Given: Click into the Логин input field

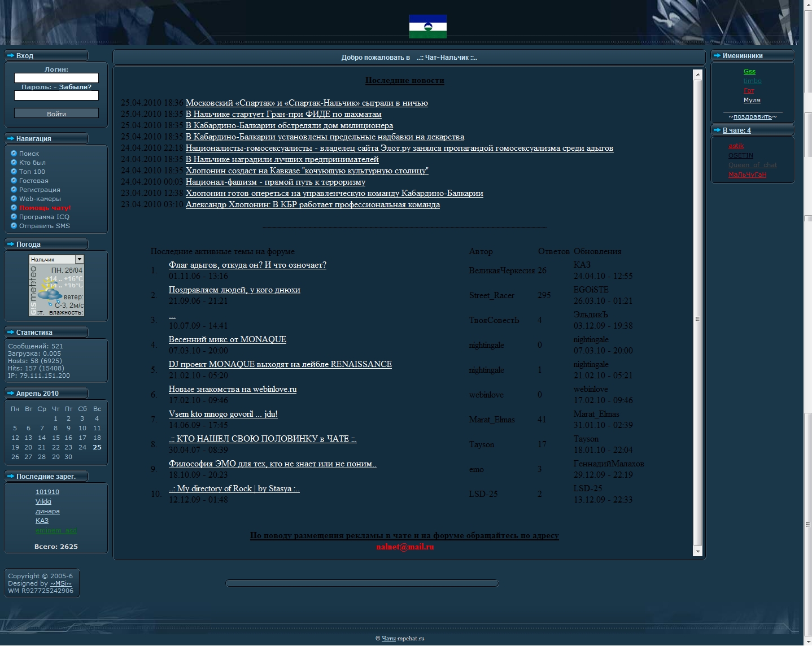Looking at the screenshot, I should pyautogui.click(x=56, y=78).
